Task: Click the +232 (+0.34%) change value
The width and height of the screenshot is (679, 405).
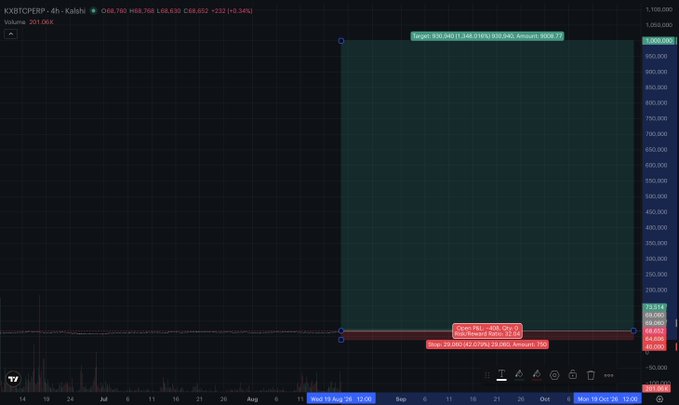Action: coord(232,11)
